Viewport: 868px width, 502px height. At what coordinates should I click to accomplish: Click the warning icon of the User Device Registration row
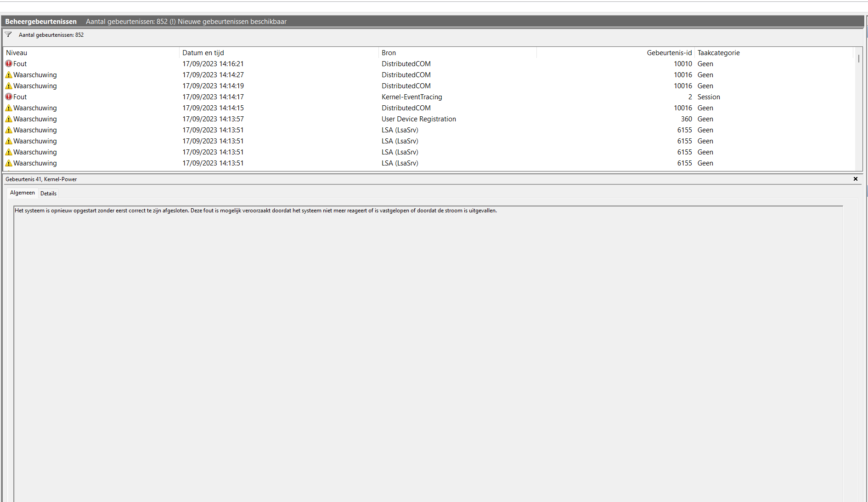[x=9, y=119]
